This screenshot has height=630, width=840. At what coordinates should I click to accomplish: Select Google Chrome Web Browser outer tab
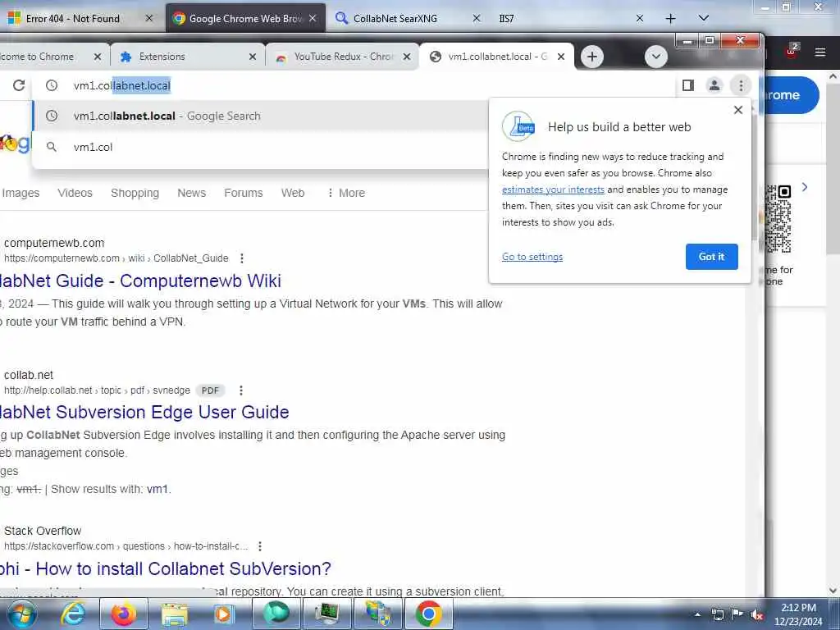tap(245, 18)
